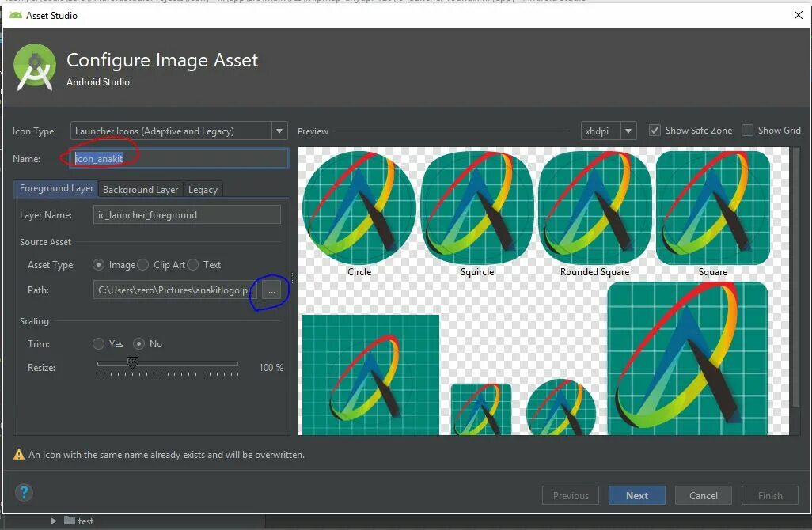Image resolution: width=812 pixels, height=530 pixels.
Task: Open the Legacy tab
Action: (x=203, y=189)
